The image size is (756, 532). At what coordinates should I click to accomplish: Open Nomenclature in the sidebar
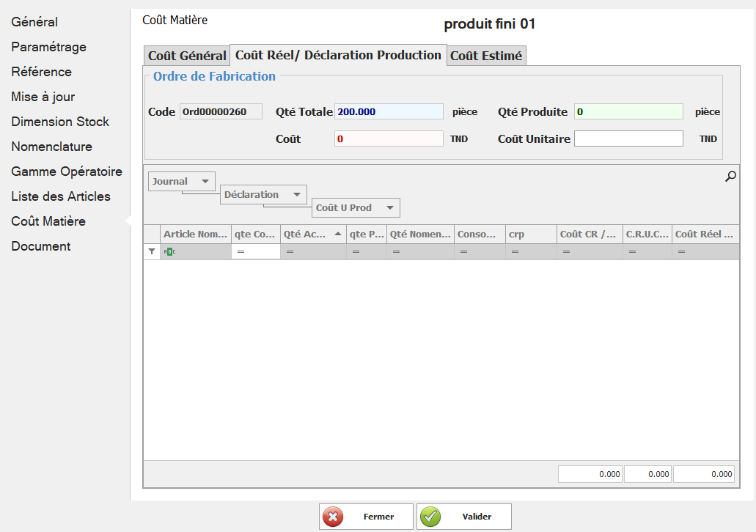[x=51, y=147]
